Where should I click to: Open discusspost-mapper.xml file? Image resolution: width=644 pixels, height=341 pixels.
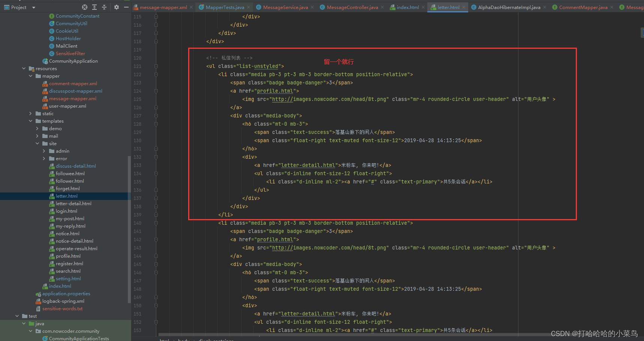coord(75,91)
